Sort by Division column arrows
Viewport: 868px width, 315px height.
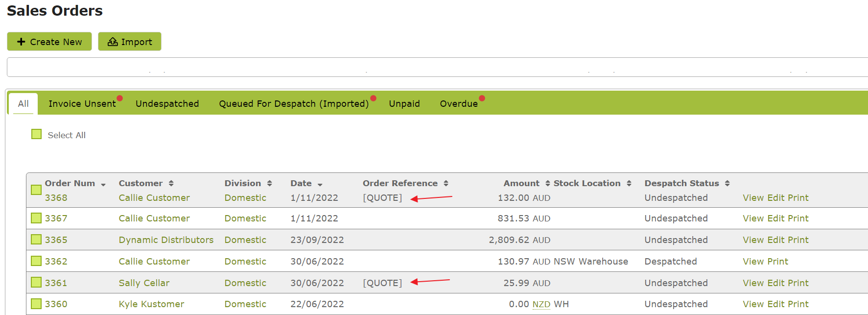point(269,183)
